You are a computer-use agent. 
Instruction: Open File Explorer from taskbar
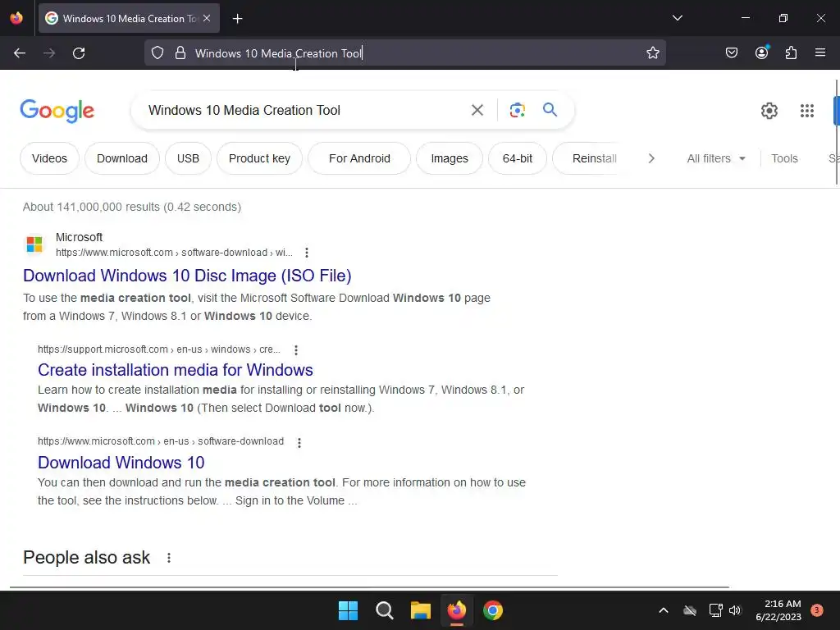[x=421, y=610]
